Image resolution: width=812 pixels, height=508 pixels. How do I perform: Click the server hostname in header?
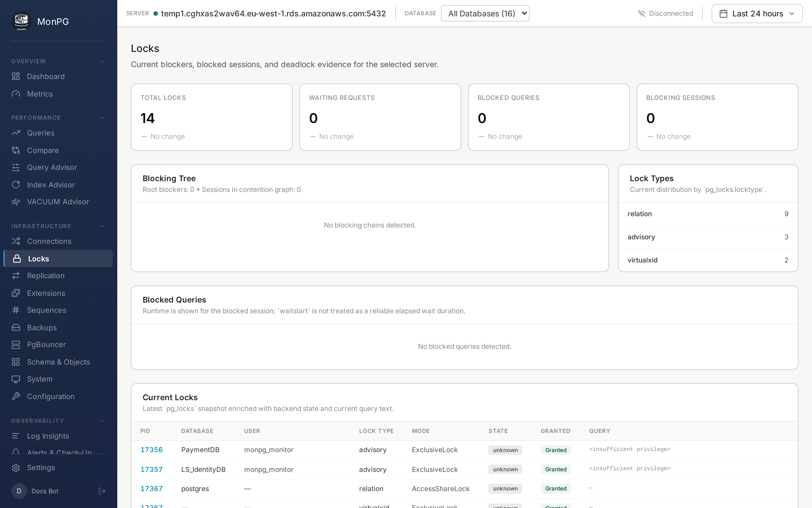273,14
